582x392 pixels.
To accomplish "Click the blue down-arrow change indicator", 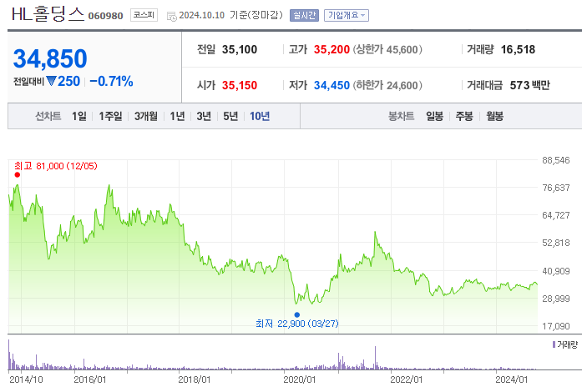I will pos(51,81).
